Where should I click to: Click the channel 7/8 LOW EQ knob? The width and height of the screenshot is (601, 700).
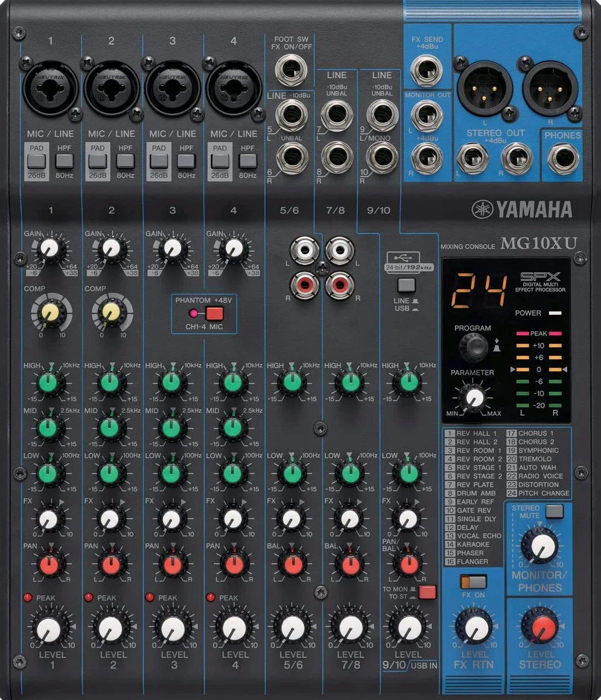(350, 473)
